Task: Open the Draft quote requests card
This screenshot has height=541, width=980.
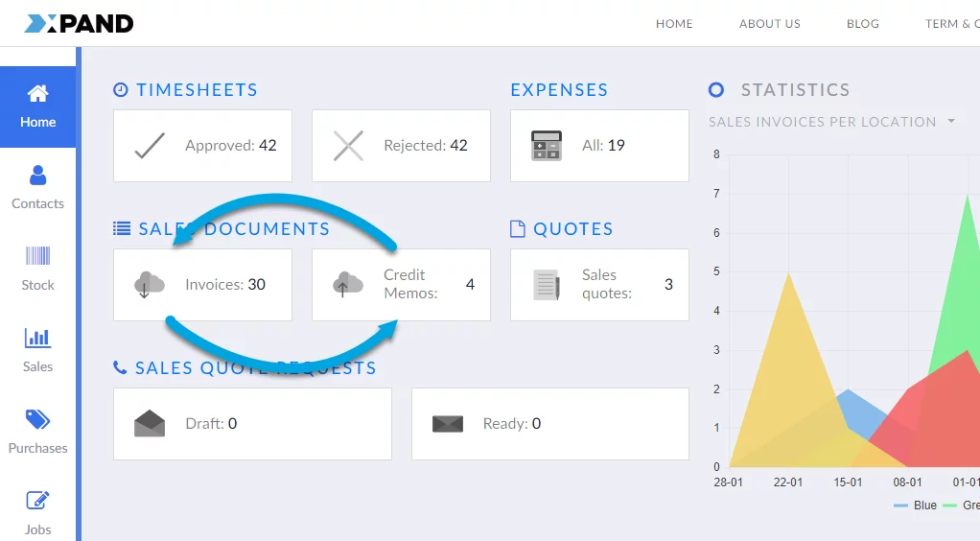Action: 252,424
